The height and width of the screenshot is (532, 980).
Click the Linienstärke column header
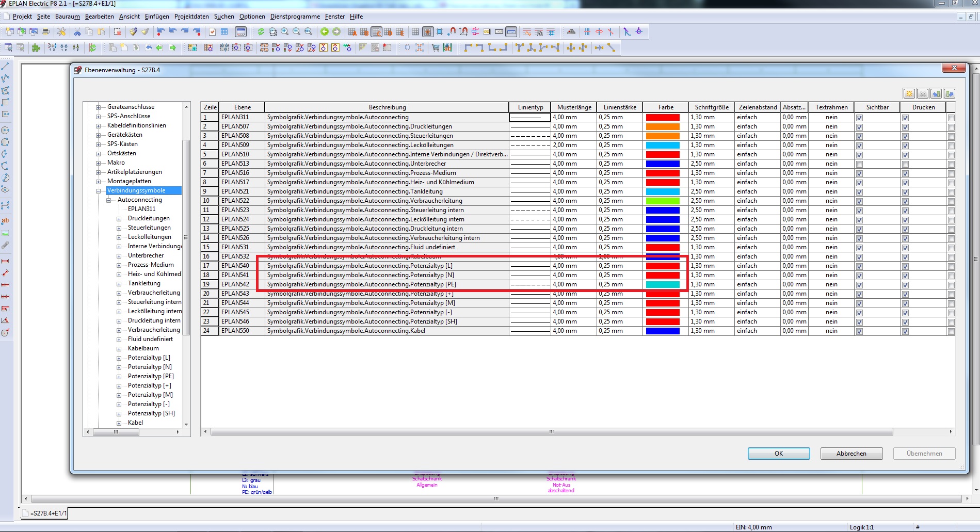(x=620, y=107)
